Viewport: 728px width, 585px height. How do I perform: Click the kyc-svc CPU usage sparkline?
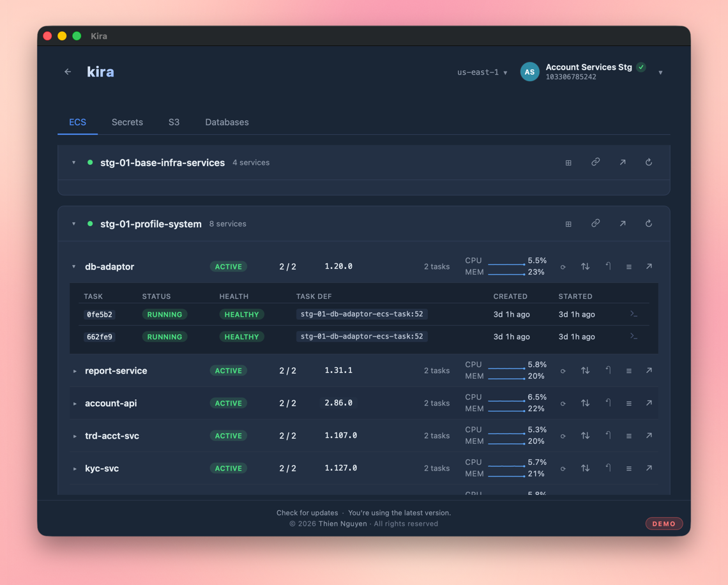point(506,466)
